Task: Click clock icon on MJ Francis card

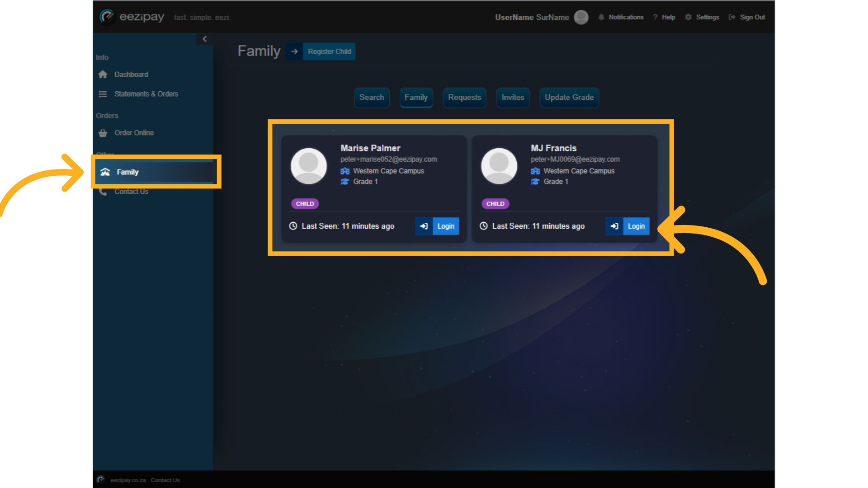Action: [x=484, y=226]
